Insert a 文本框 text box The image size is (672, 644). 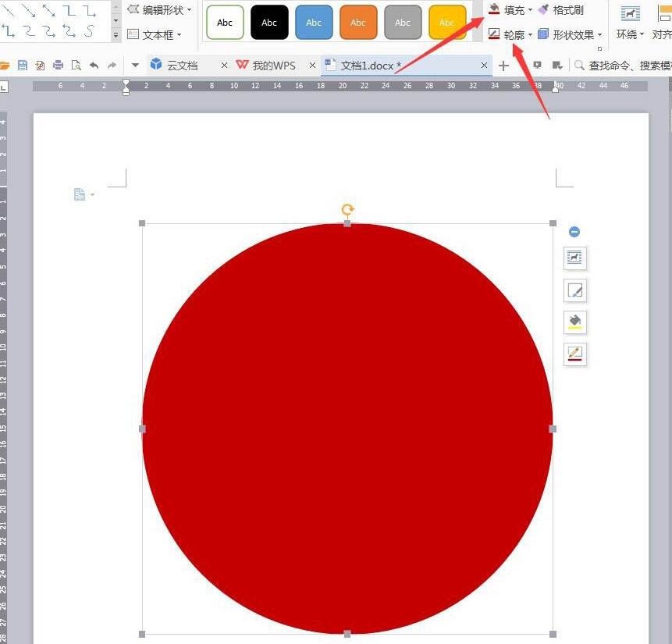[151, 34]
